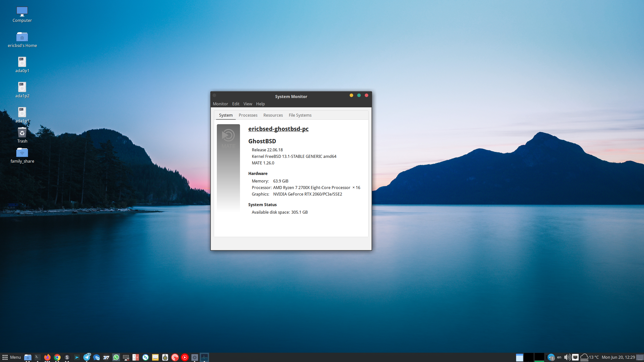Click the Computer desktop icon

tap(22, 15)
